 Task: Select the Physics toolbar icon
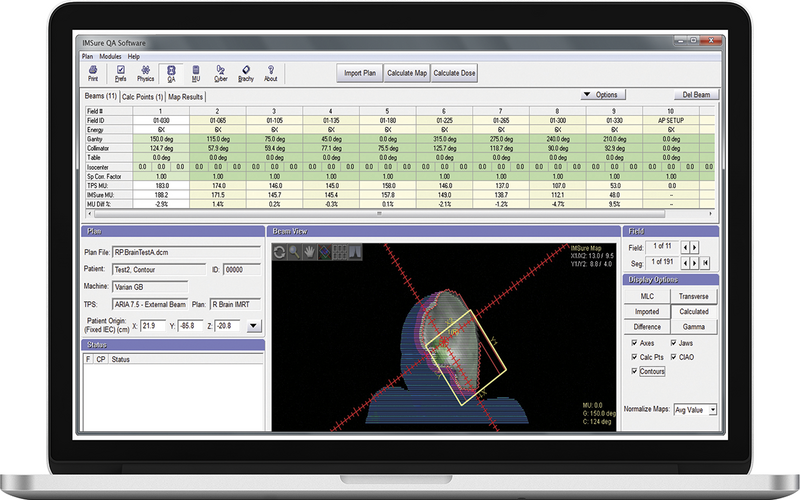click(x=146, y=71)
